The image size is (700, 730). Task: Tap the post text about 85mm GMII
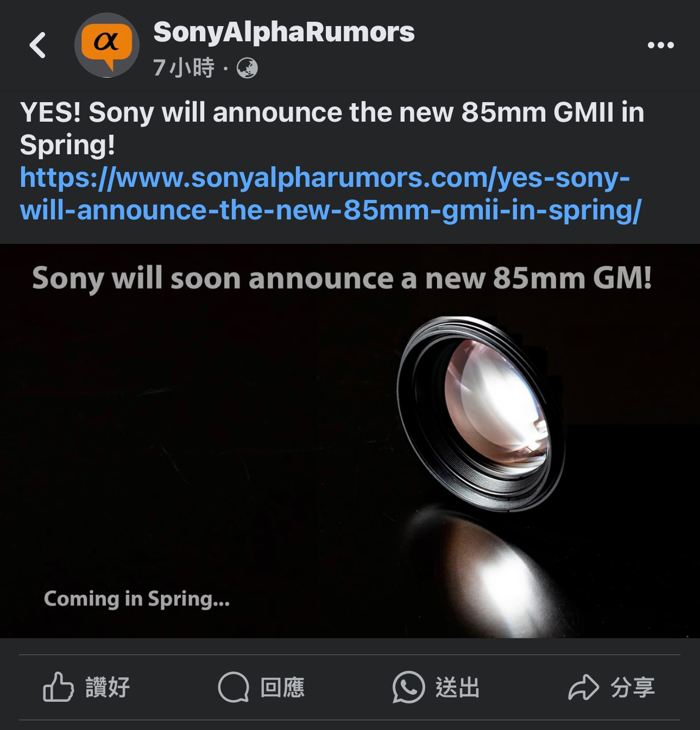click(x=332, y=129)
